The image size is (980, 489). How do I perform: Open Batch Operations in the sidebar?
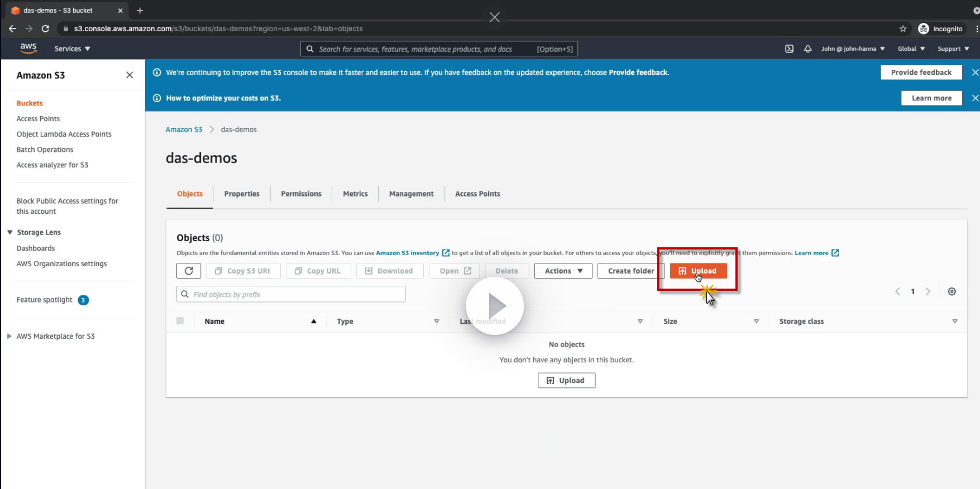coord(45,150)
